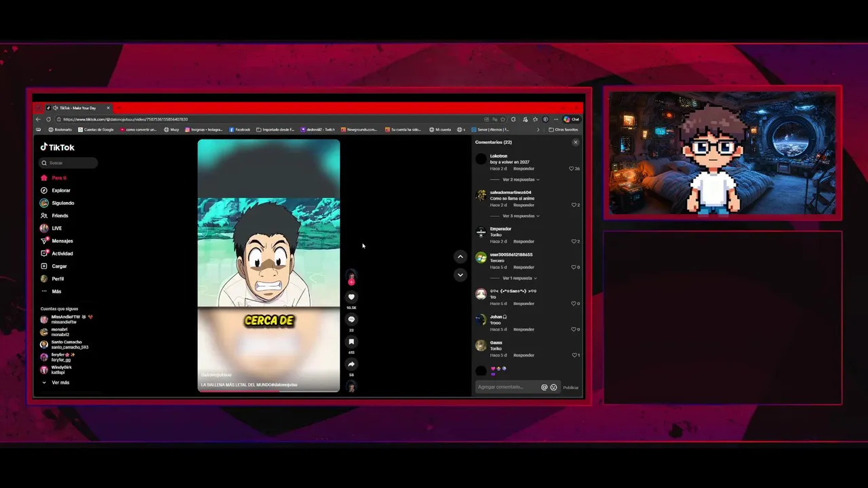
Task: Favorite this page star icon
Action: [504, 119]
